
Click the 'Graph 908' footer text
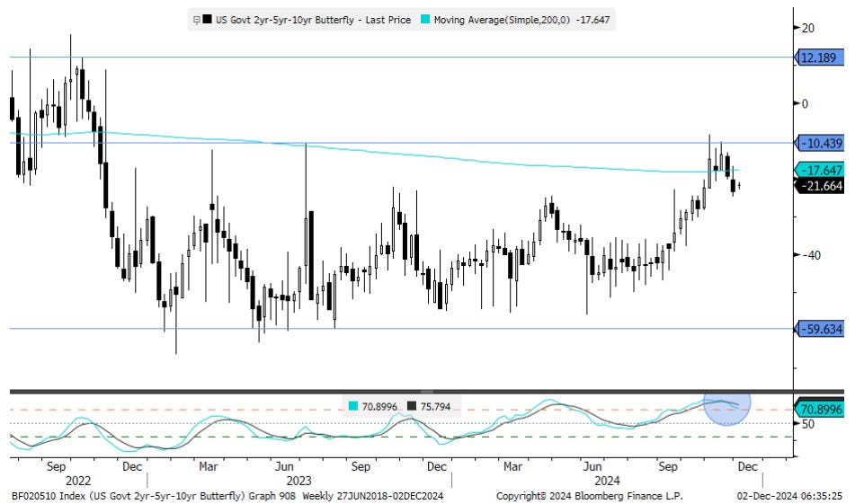point(272,497)
